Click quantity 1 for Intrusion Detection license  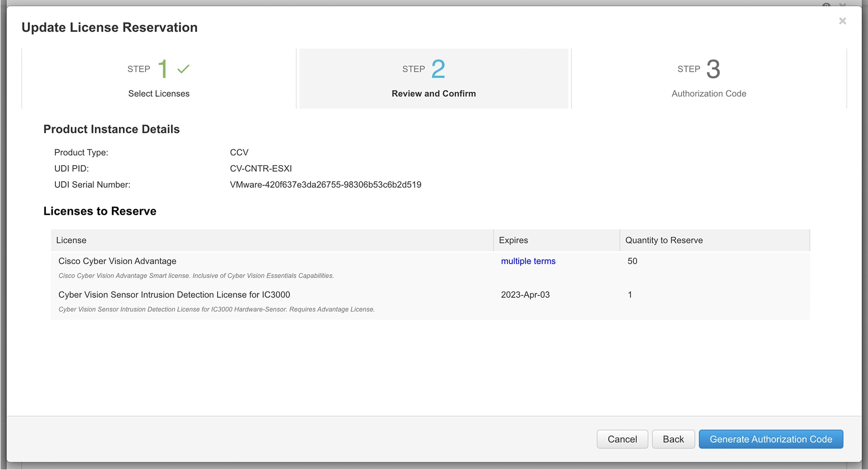630,295
